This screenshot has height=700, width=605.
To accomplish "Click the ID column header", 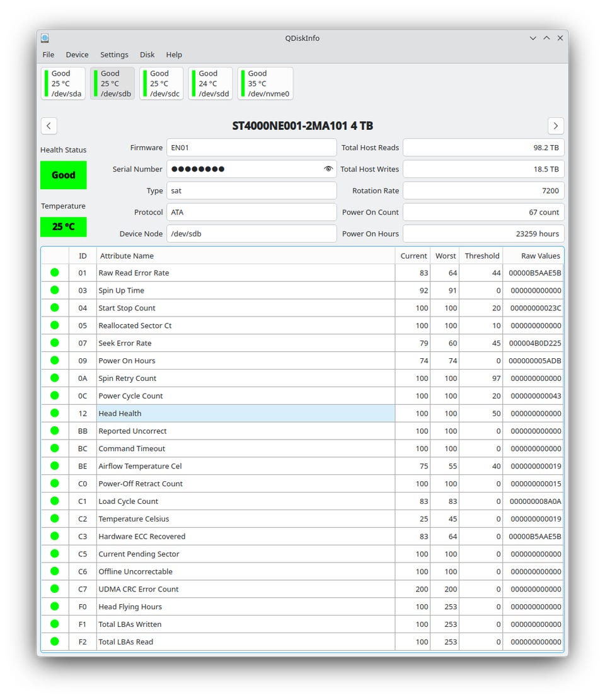I will (83, 256).
